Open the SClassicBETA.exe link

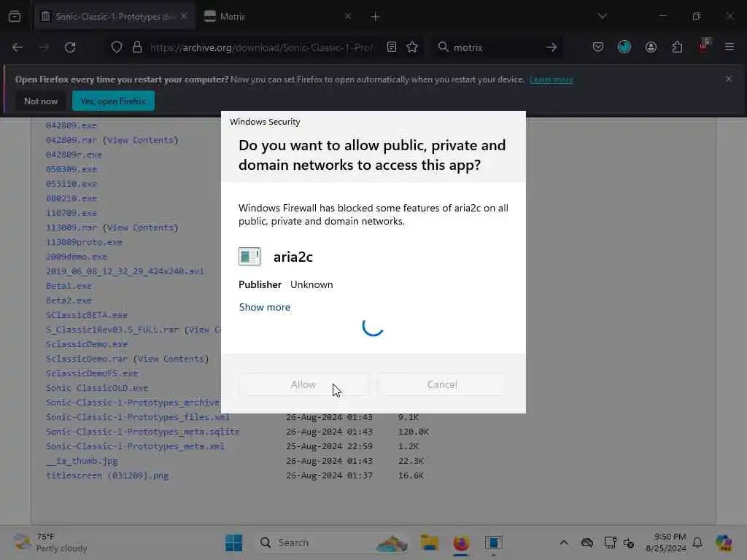87,315
